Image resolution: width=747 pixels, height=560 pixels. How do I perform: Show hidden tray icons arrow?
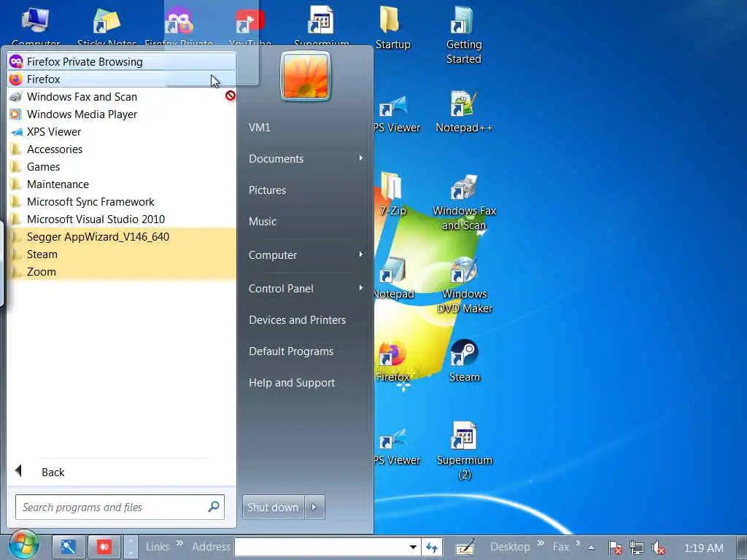click(591, 548)
